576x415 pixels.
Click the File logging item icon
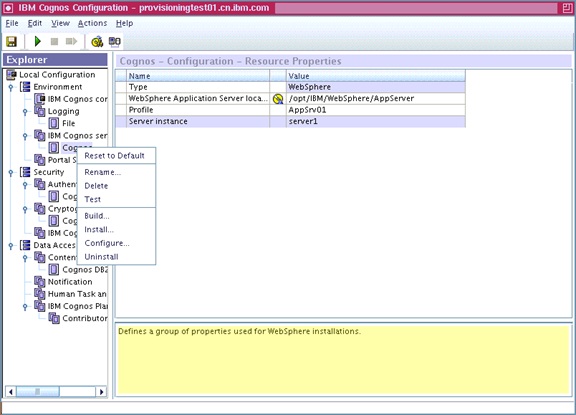(54, 123)
